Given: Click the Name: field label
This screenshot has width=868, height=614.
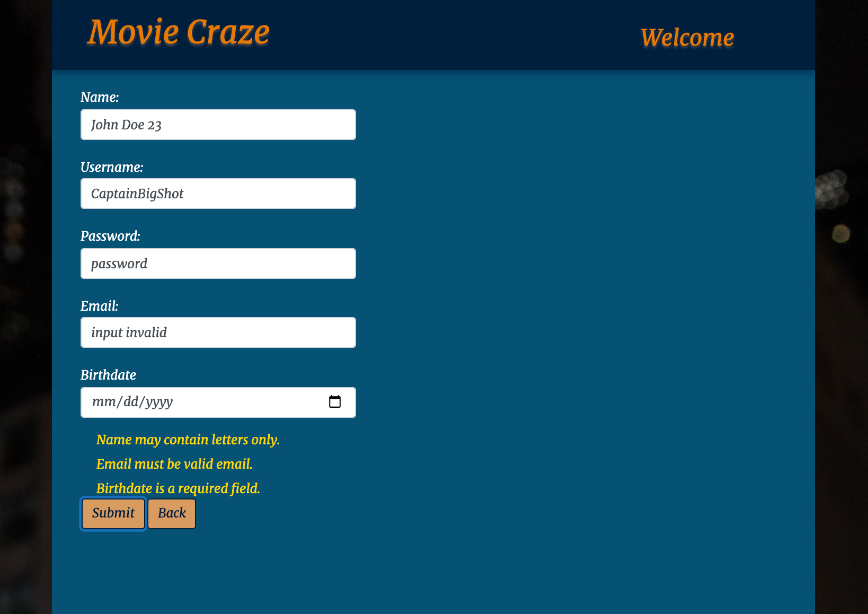Looking at the screenshot, I should 100,97.
